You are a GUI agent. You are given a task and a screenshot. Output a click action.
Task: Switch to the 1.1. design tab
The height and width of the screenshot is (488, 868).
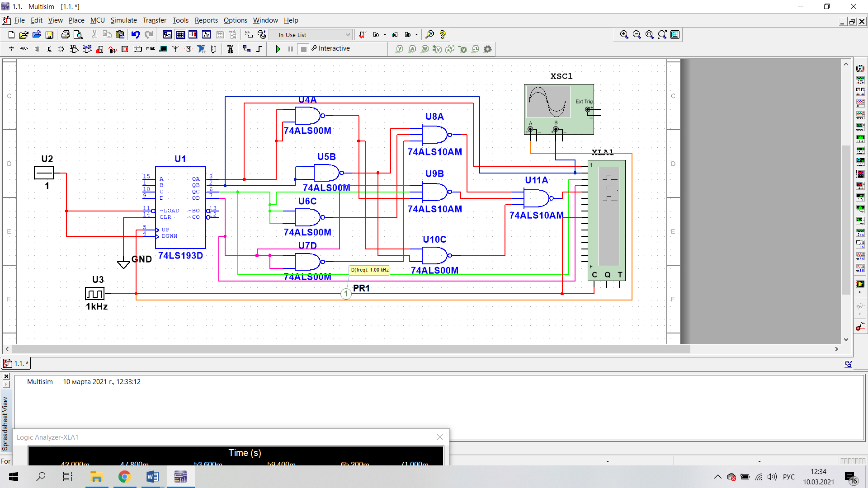click(16, 363)
